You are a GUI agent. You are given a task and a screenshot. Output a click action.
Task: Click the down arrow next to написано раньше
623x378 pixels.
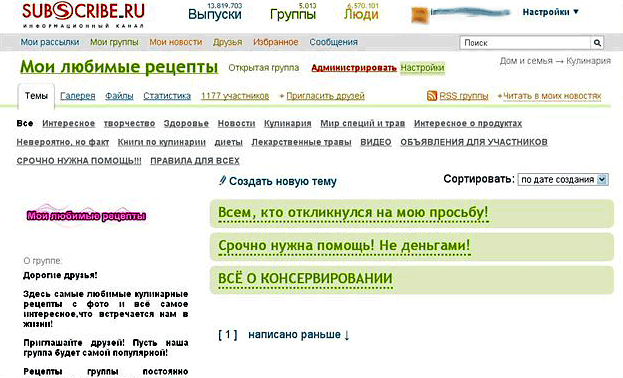pyautogui.click(x=346, y=335)
